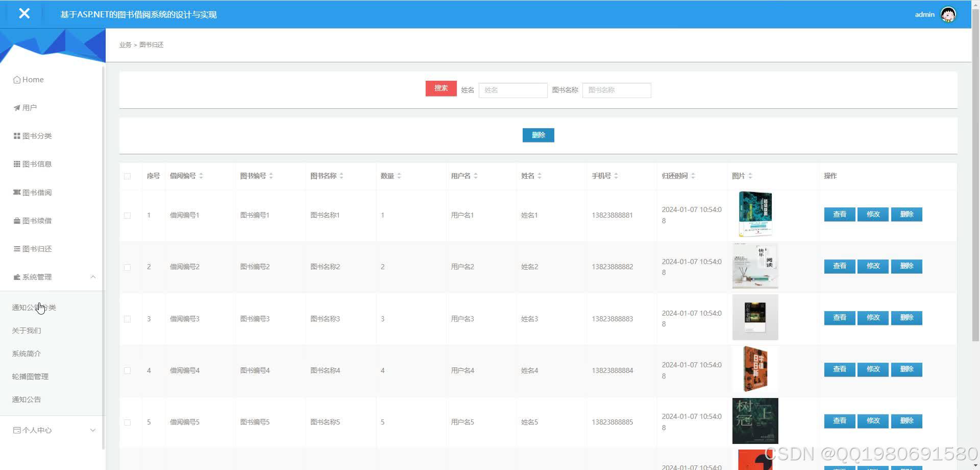This screenshot has height=470, width=980.
Task: Check the checkbox for row 4
Action: (x=127, y=370)
